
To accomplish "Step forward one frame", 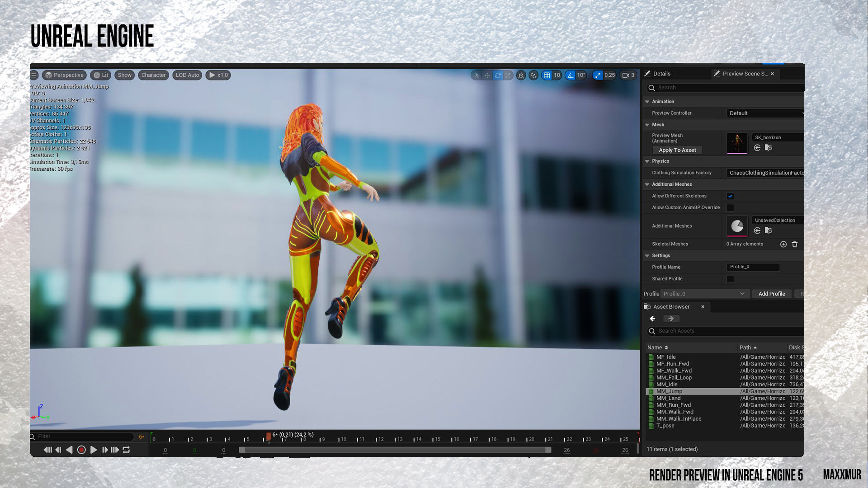I will pyautogui.click(x=105, y=450).
